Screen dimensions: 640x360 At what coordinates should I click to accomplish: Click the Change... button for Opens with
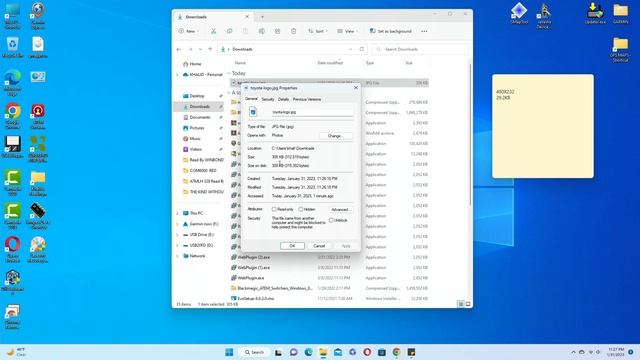tap(335, 136)
